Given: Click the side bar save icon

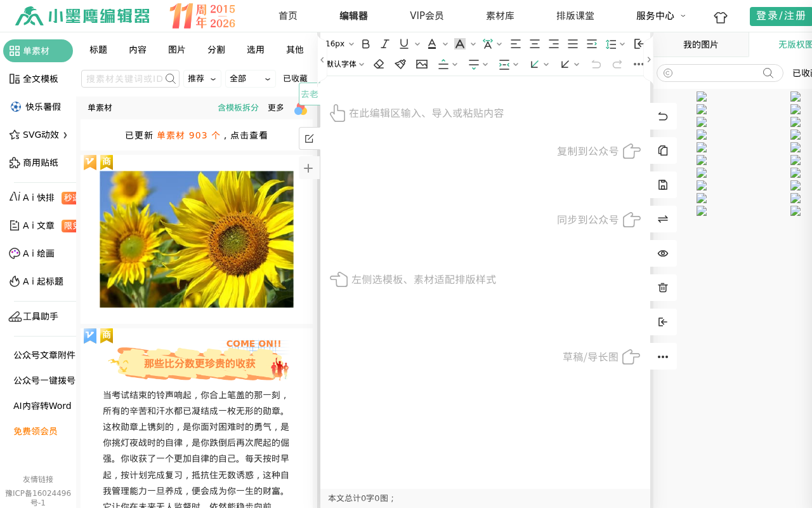Looking at the screenshot, I should click(x=663, y=185).
